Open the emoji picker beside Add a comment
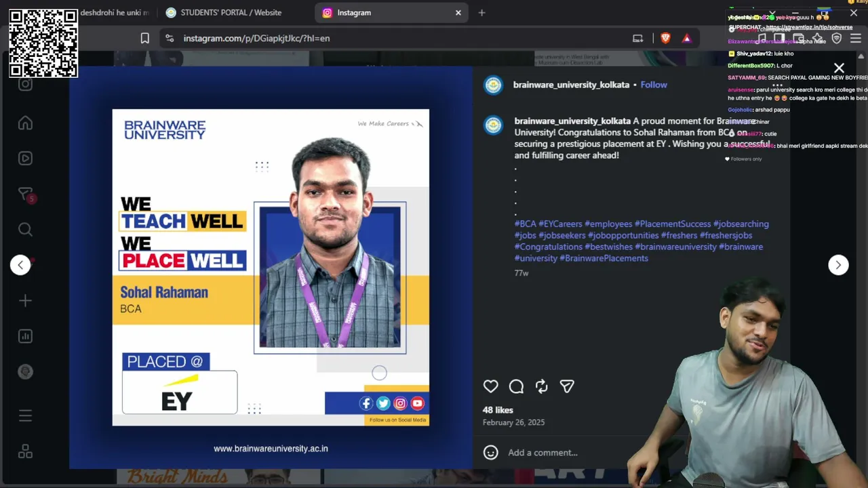Image resolution: width=868 pixels, height=488 pixels. coord(491,452)
